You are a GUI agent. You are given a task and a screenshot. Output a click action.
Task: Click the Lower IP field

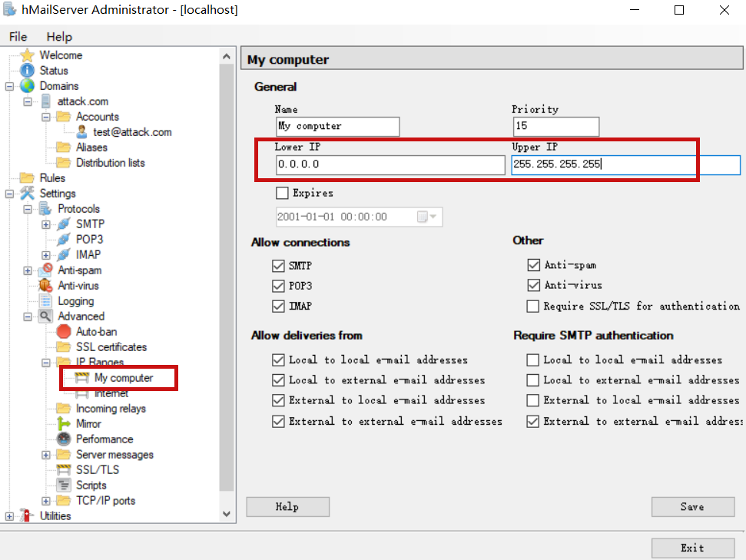[390, 164]
